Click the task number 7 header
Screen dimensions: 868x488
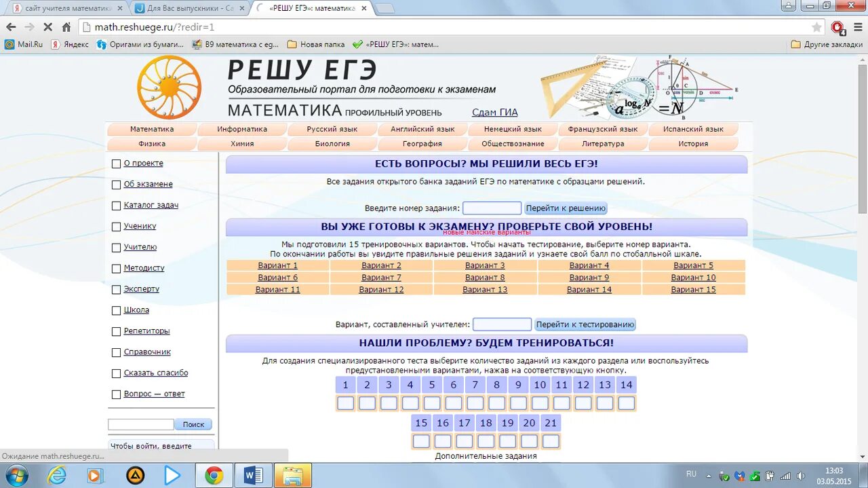pyautogui.click(x=475, y=385)
